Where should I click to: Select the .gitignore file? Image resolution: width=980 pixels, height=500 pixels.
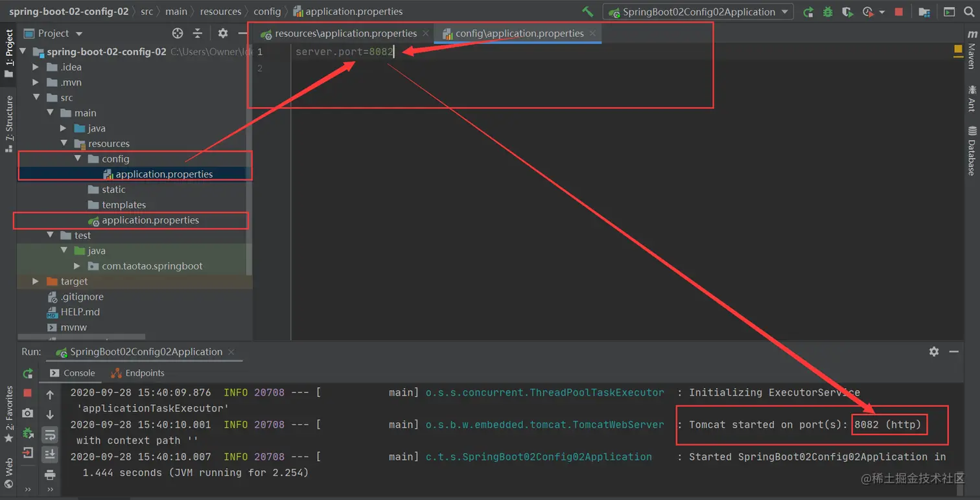point(75,297)
